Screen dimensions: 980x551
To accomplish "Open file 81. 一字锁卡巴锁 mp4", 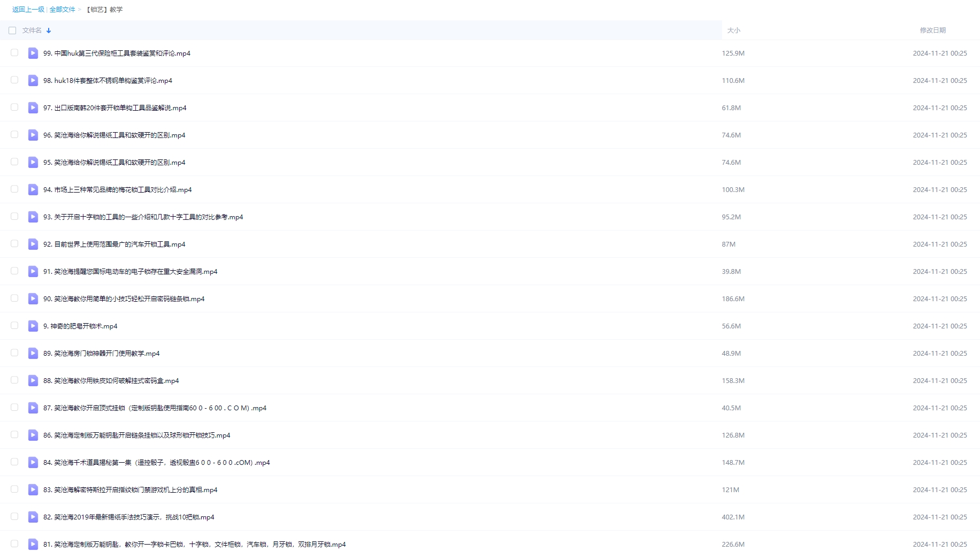I will [x=194, y=545].
